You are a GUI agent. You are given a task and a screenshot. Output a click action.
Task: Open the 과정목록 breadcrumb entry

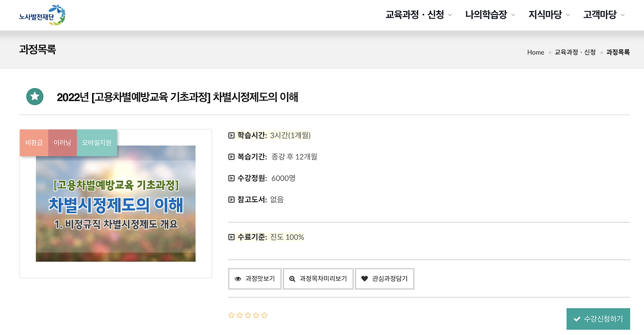point(617,52)
